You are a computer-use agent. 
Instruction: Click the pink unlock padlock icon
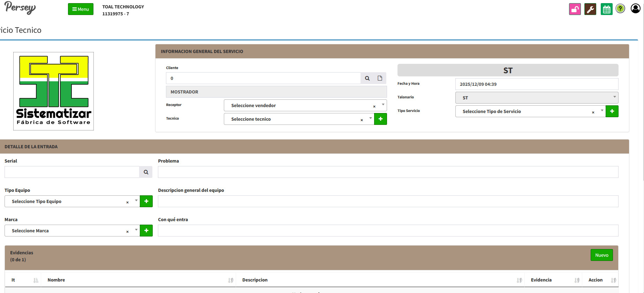(575, 9)
